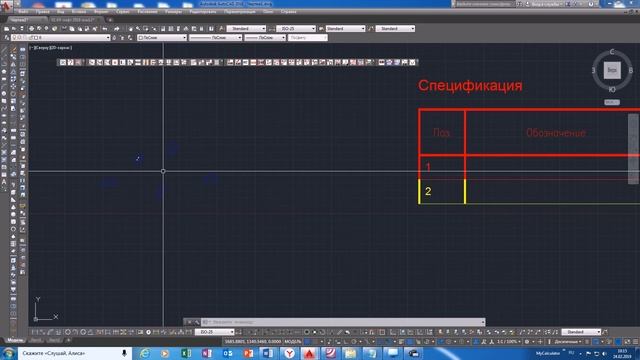Viewport: 640px width, 360px height.
Task: Expand the table style Standard dropdown
Action: 362,29
